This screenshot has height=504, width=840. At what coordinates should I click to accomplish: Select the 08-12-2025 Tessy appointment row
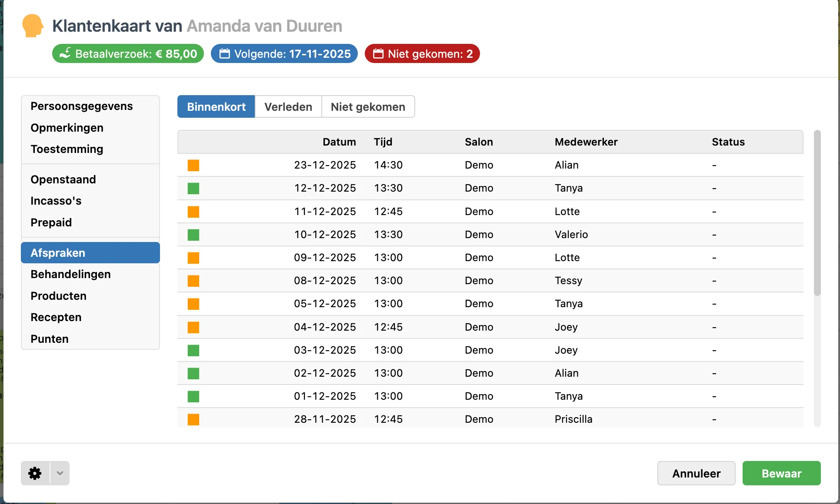coord(490,281)
